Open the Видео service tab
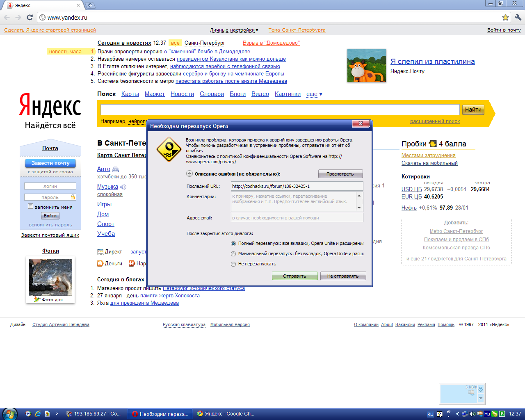 click(260, 94)
